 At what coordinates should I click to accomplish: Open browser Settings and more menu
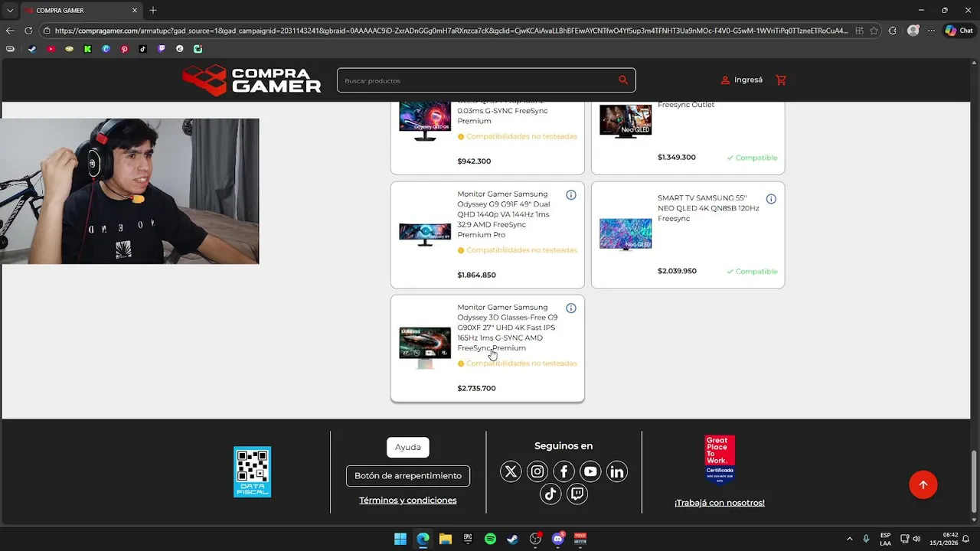point(931,31)
